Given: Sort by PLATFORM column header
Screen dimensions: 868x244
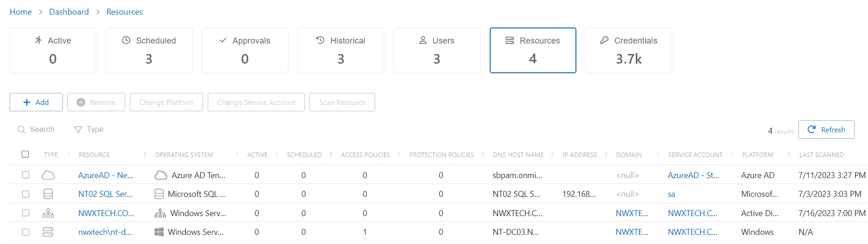Looking at the screenshot, I should click(757, 155).
